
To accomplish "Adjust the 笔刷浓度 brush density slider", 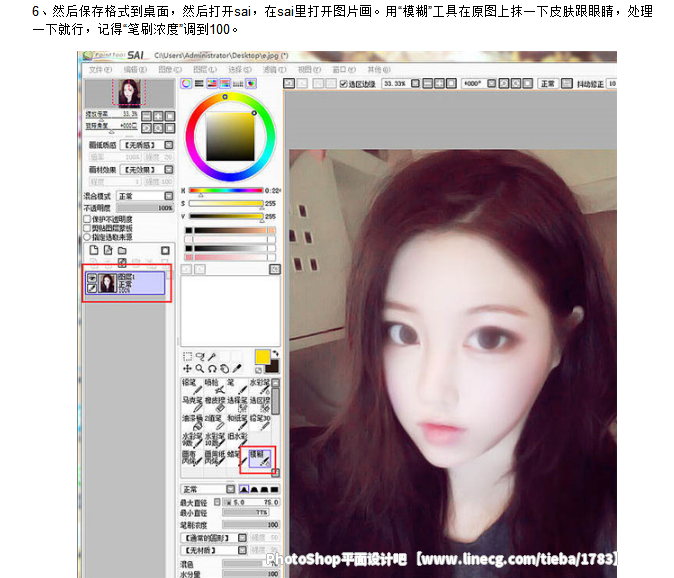I will click(x=251, y=525).
